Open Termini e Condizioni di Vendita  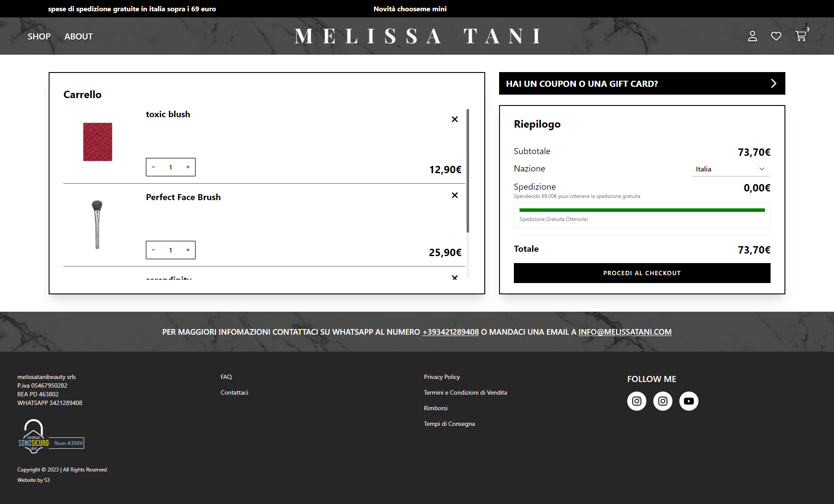click(x=466, y=392)
